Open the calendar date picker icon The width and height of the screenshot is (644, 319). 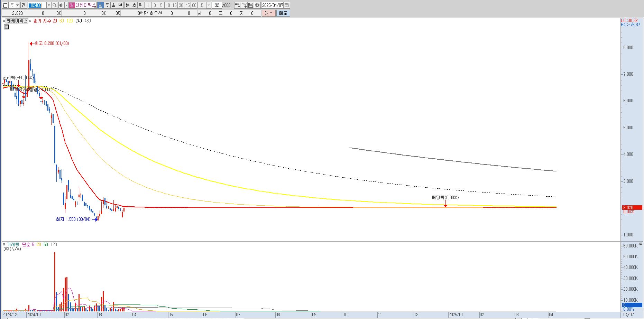[x=287, y=5]
